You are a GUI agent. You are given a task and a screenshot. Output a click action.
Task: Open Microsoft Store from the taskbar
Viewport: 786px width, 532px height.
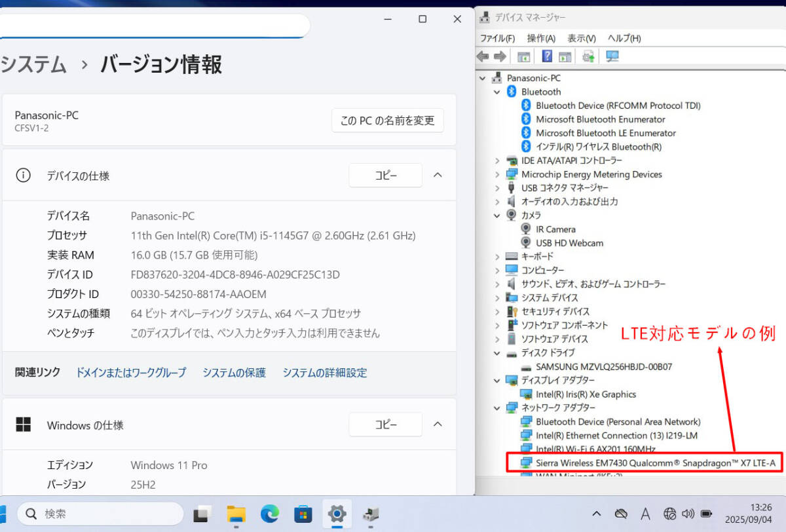pos(303,514)
